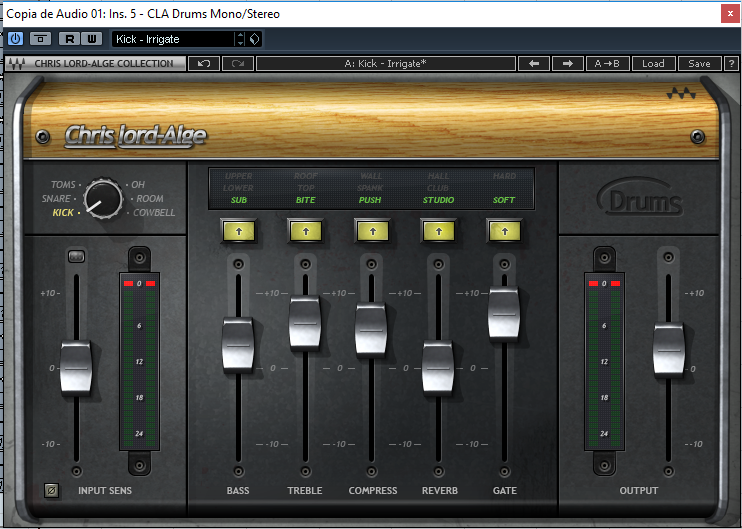The width and height of the screenshot is (742, 529).
Task: Enable Read automation (R) button
Action: 69,39
